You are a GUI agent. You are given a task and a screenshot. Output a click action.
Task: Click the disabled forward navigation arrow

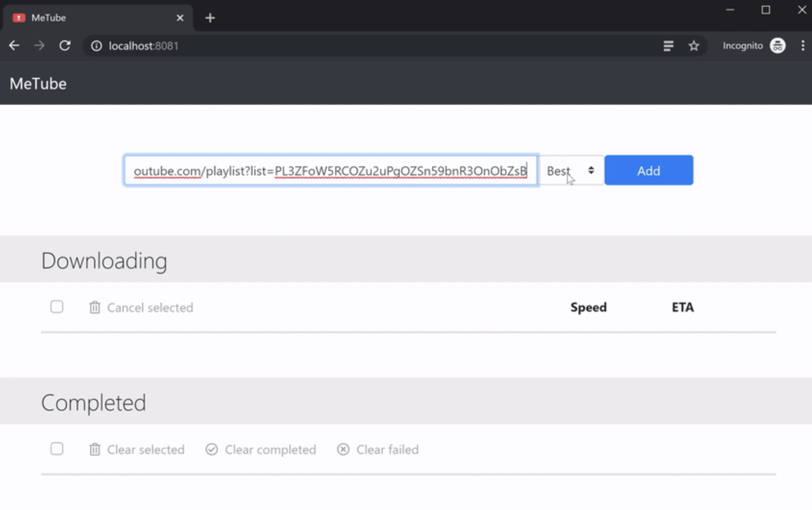(x=39, y=45)
